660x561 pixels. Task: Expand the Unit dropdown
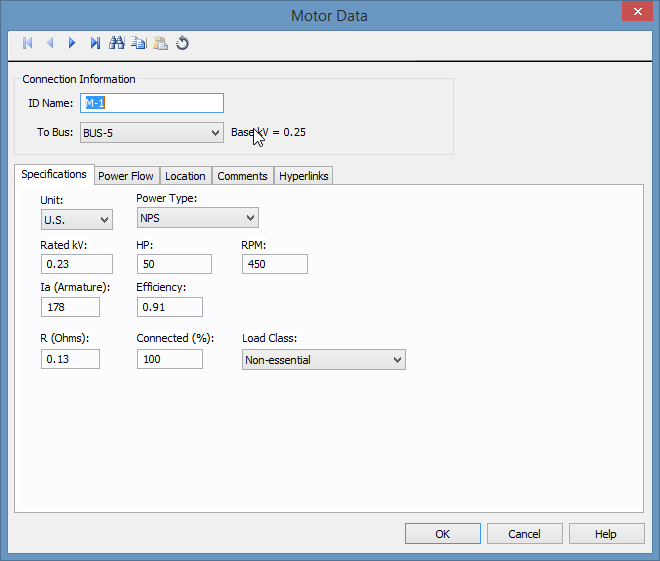pyautogui.click(x=76, y=220)
